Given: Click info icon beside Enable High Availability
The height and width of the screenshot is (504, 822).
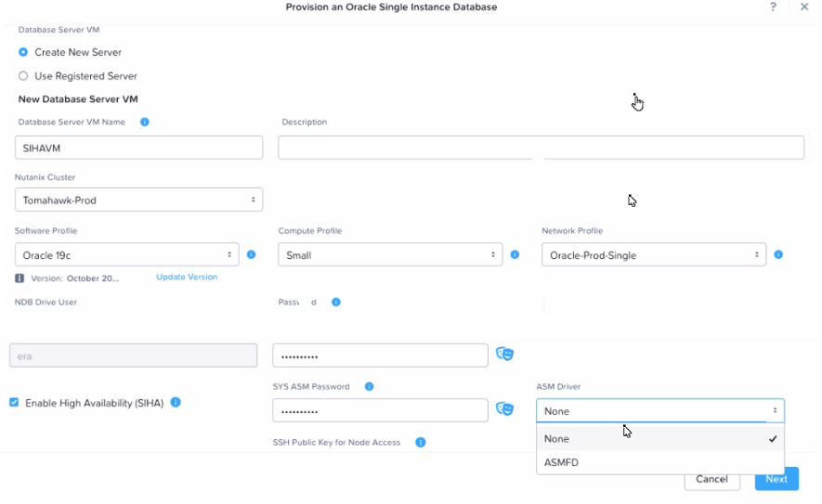Looking at the screenshot, I should [176, 403].
